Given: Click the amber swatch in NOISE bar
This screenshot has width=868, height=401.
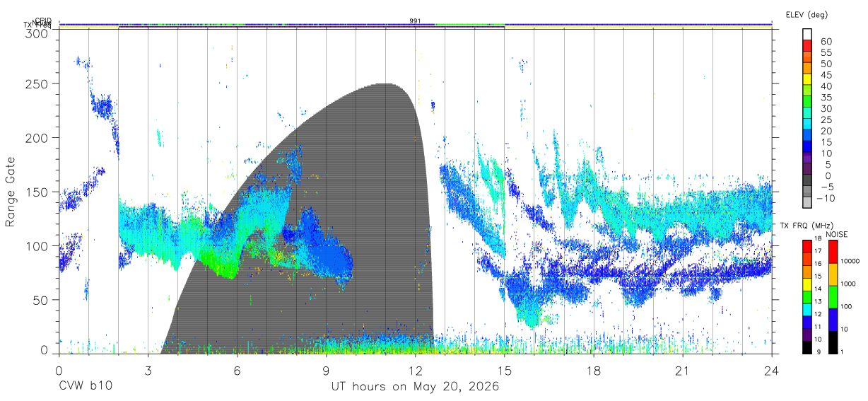Looking at the screenshot, I should [x=833, y=274].
